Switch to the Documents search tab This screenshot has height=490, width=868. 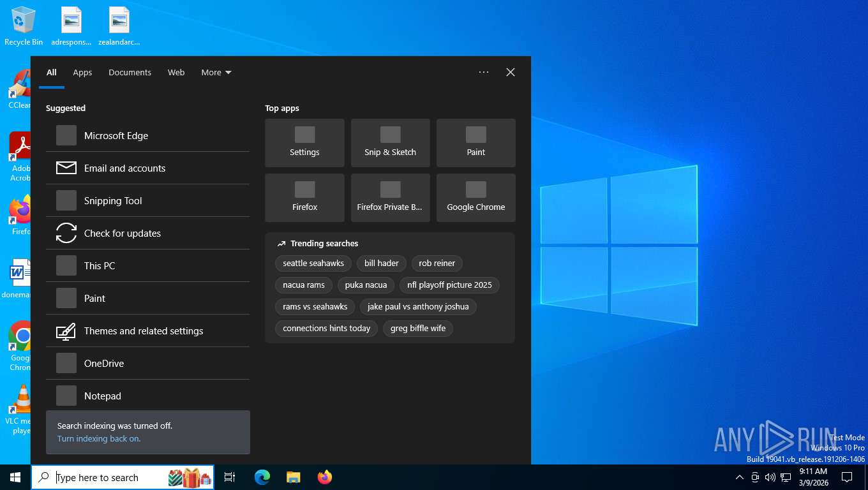[x=130, y=72]
